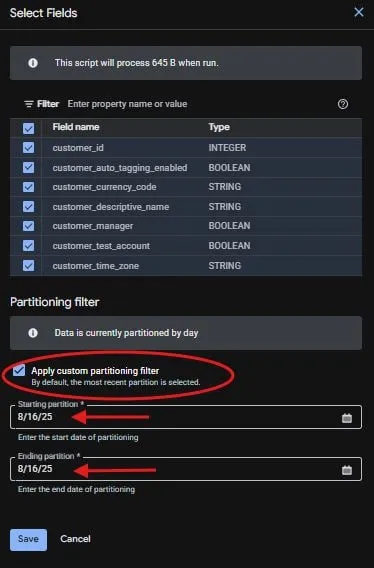Uncheck customer_auto_tagging_enabled checkbox
The height and width of the screenshot is (568, 374).
point(29,167)
